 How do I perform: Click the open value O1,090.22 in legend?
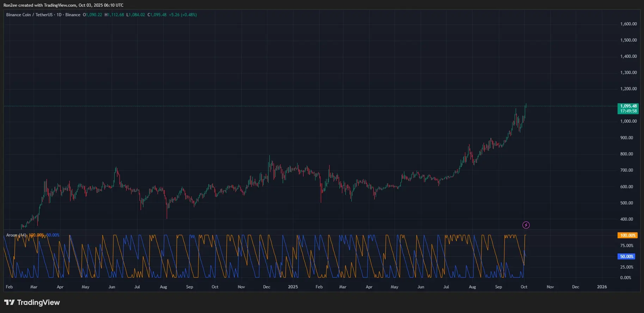pyautogui.click(x=93, y=15)
